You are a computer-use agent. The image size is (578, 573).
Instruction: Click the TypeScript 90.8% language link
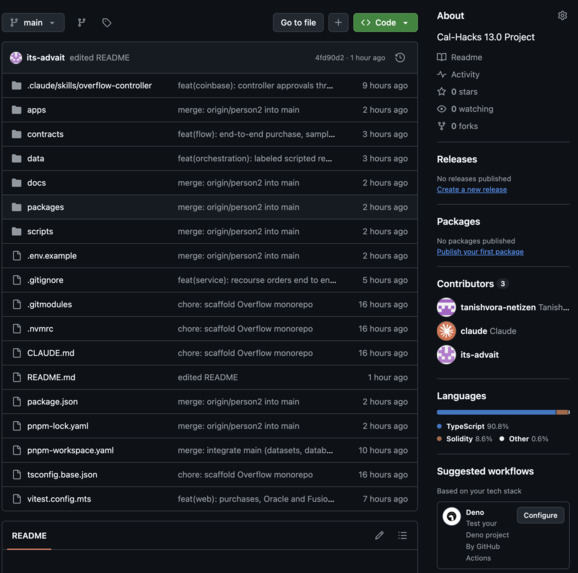point(473,427)
